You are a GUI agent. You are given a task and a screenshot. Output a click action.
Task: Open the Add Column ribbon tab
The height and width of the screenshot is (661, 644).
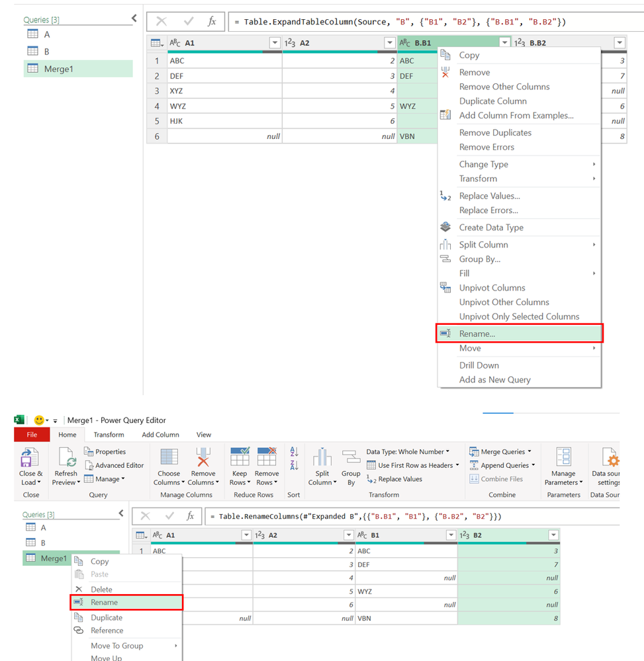click(x=160, y=435)
